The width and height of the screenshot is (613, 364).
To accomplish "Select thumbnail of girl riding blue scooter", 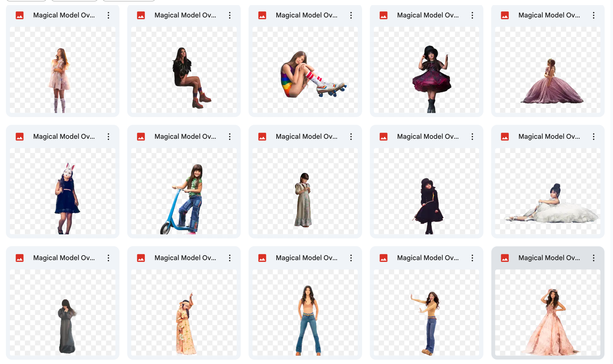I will [184, 191].
